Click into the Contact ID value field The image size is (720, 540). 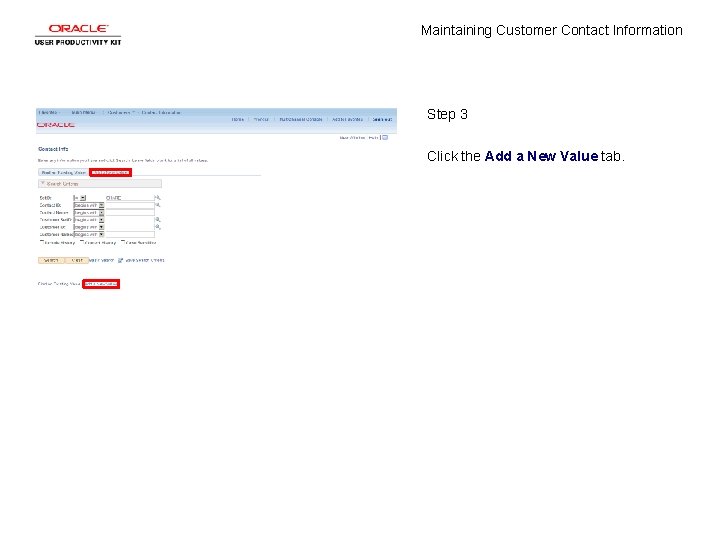(130, 205)
